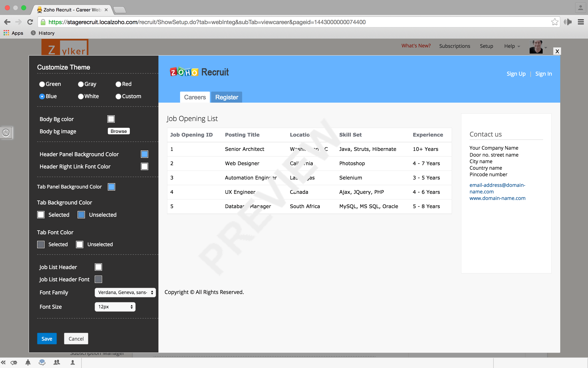The image size is (588, 368).
Task: Click the Experience column header
Action: pyautogui.click(x=428, y=135)
